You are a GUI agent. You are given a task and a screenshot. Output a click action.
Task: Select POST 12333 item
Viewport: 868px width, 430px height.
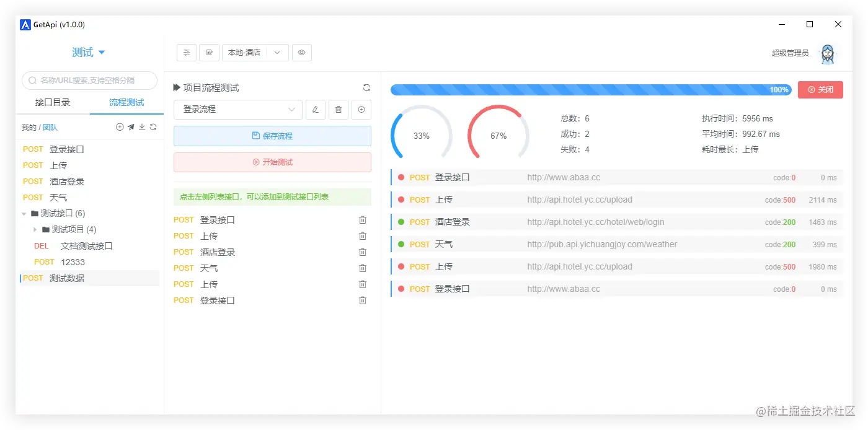89,262
